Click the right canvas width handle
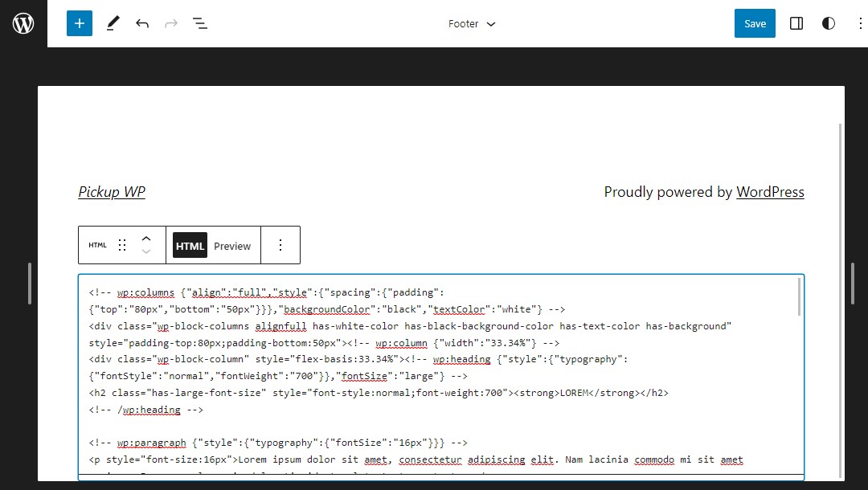Image resolution: width=868 pixels, height=490 pixels. click(x=853, y=284)
